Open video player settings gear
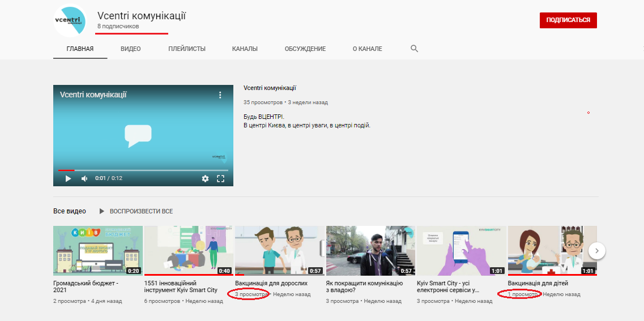 [205, 178]
